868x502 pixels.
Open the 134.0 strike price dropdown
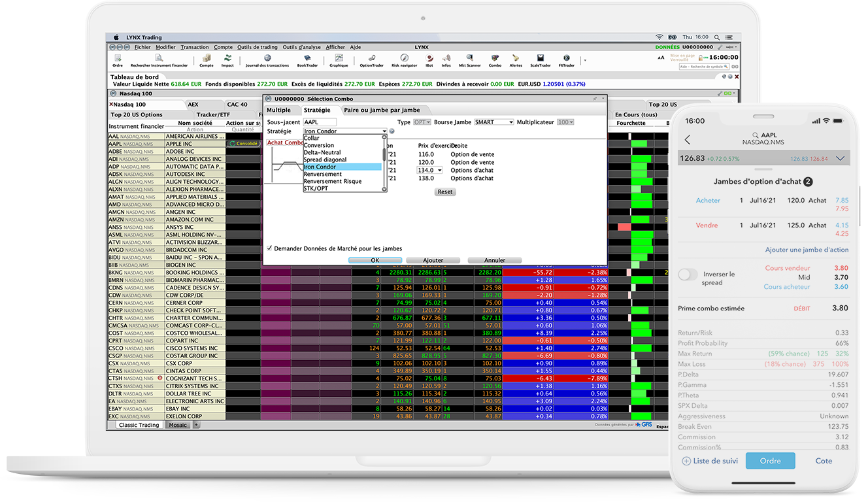[429, 170]
